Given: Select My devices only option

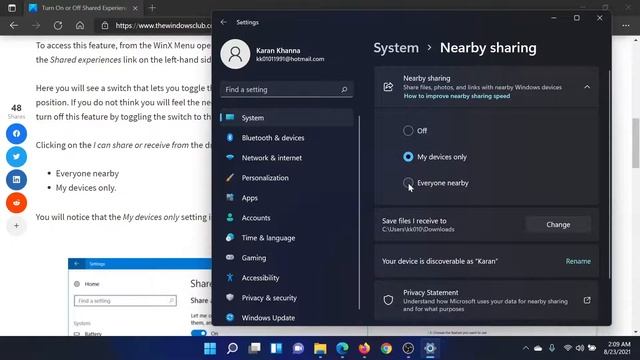Looking at the screenshot, I should pos(408,157).
